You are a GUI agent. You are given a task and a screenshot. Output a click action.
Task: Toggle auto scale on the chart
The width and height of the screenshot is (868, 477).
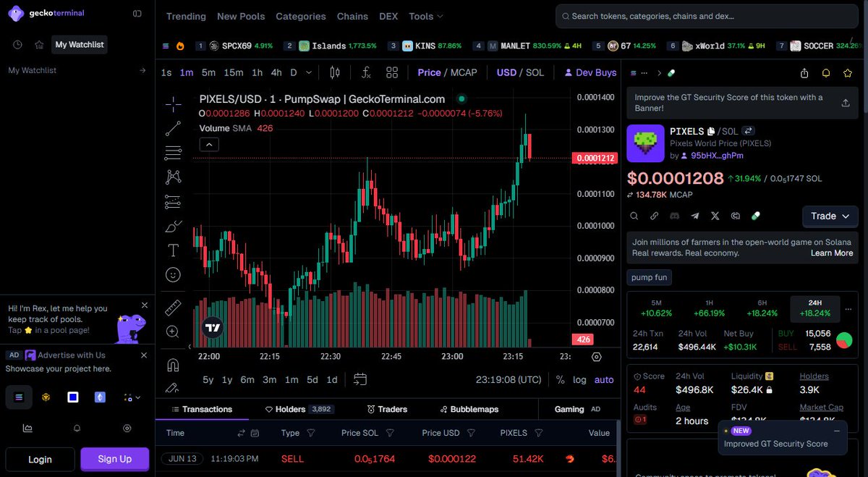click(x=604, y=380)
